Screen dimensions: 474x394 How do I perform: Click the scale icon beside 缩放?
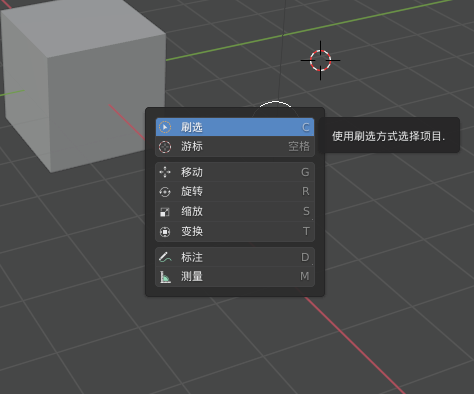coord(165,212)
